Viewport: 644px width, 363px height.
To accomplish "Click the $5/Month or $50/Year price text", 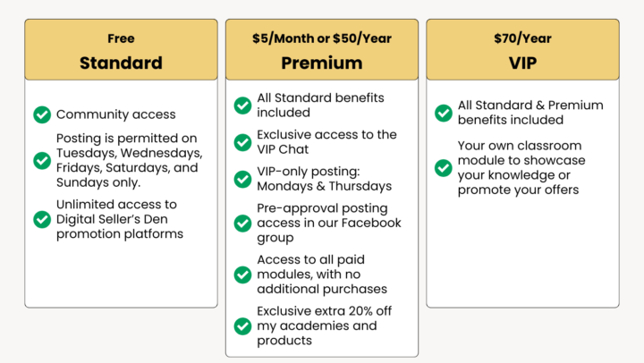I will [x=322, y=38].
